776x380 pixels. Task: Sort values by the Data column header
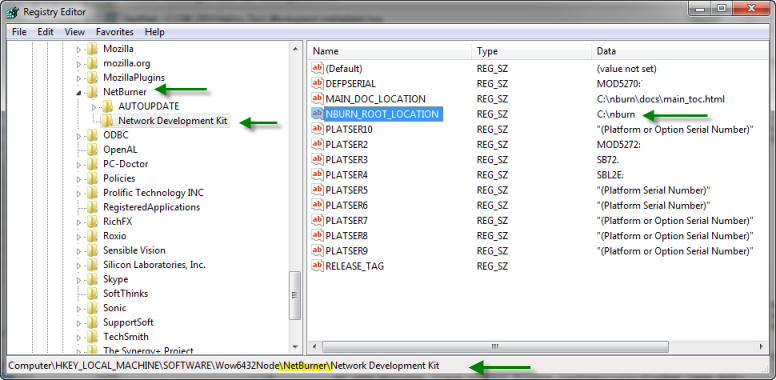coord(680,51)
